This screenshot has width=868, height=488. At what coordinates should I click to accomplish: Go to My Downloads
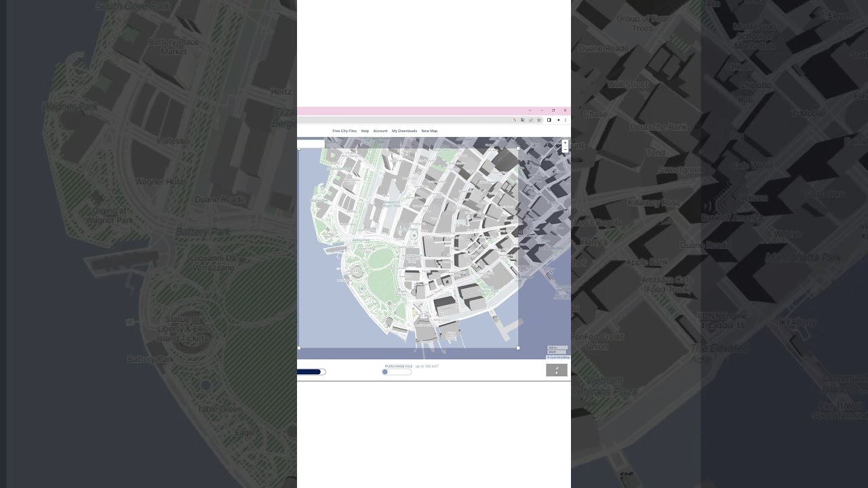coord(404,131)
